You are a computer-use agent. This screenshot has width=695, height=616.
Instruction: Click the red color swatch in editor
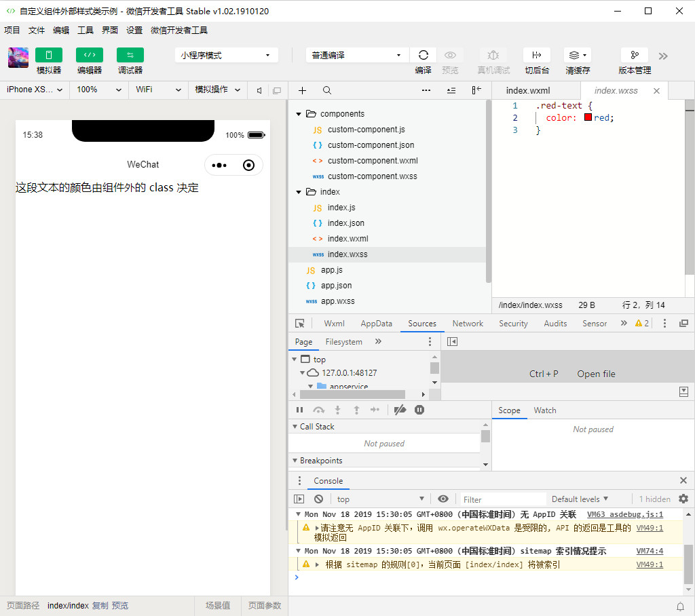click(x=588, y=117)
